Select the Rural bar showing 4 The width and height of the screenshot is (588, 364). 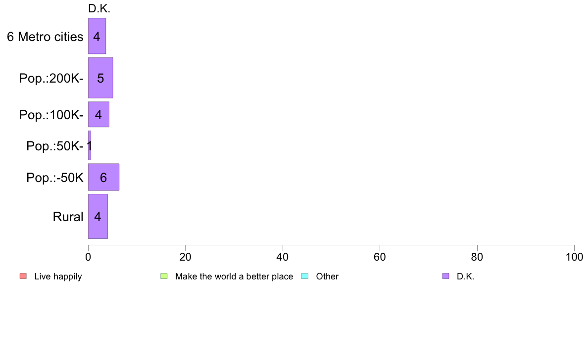tap(98, 216)
